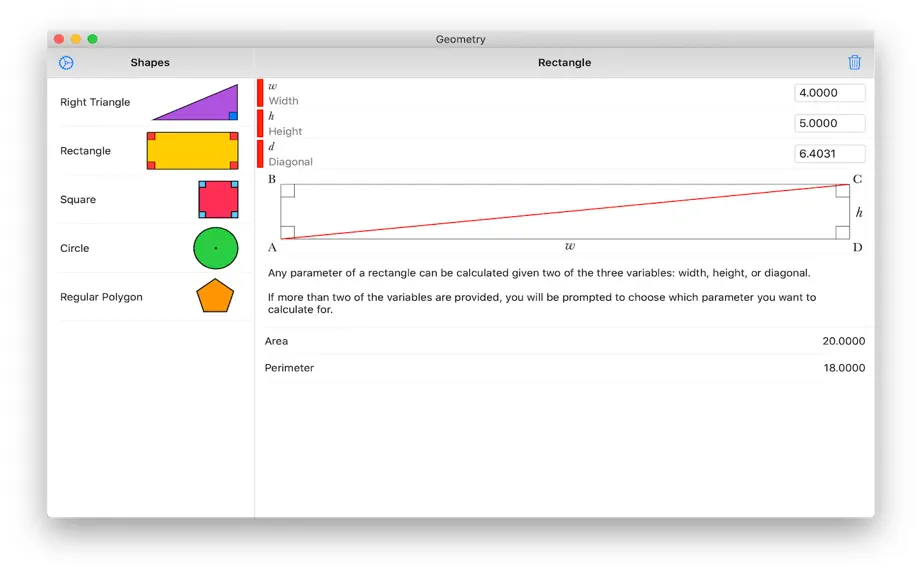Click vertex label C in diagram
Image resolution: width=922 pixels, height=576 pixels.
[857, 179]
